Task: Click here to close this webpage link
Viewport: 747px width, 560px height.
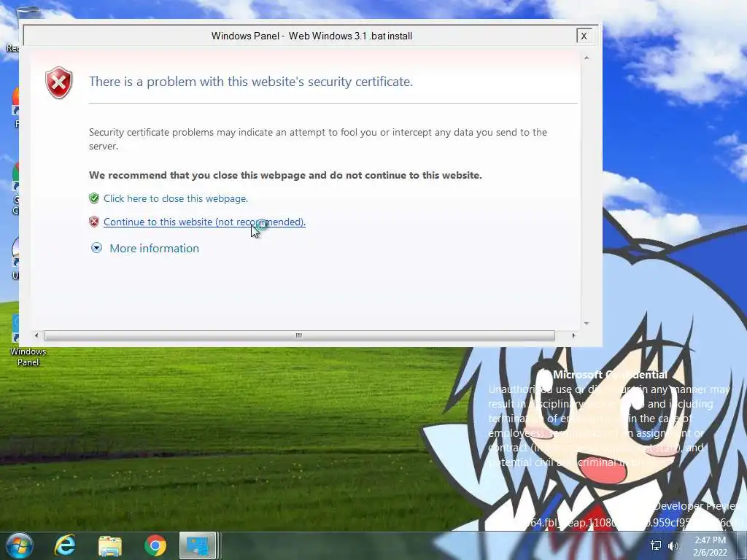Action: click(176, 198)
